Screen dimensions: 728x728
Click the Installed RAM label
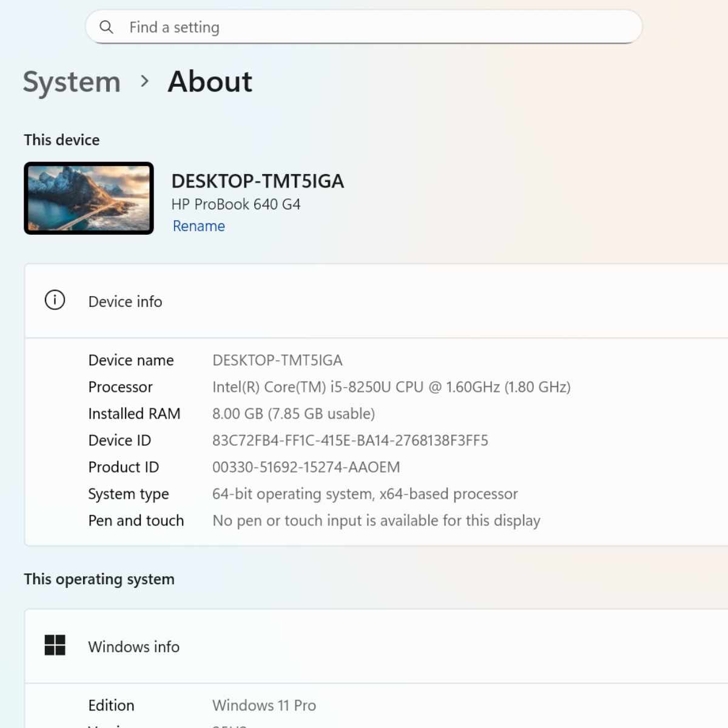[134, 414]
